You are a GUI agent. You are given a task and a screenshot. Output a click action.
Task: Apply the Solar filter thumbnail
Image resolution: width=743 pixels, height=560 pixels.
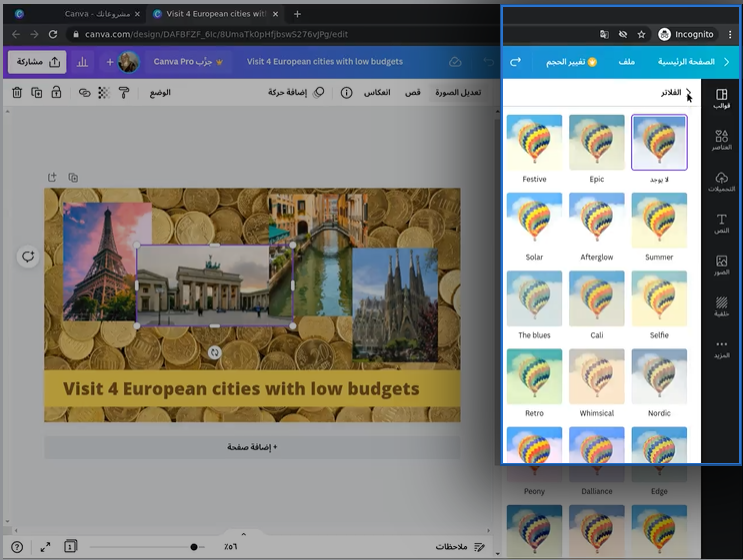534,220
